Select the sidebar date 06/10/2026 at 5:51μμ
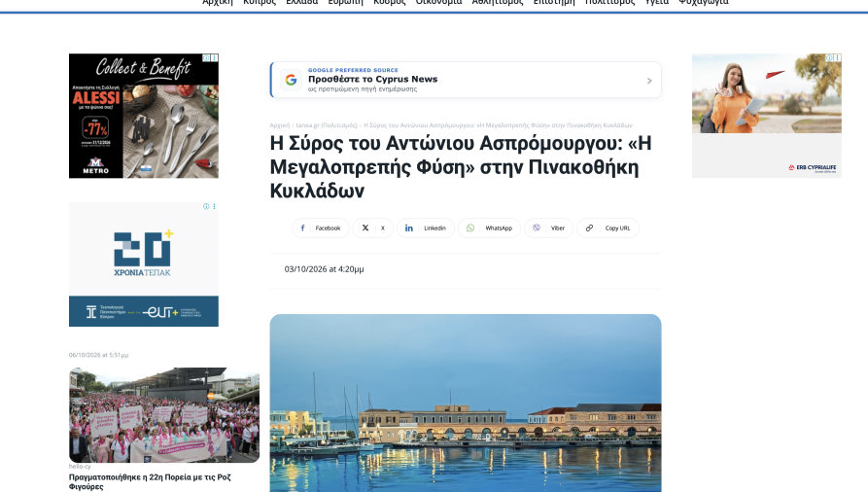 (98, 355)
